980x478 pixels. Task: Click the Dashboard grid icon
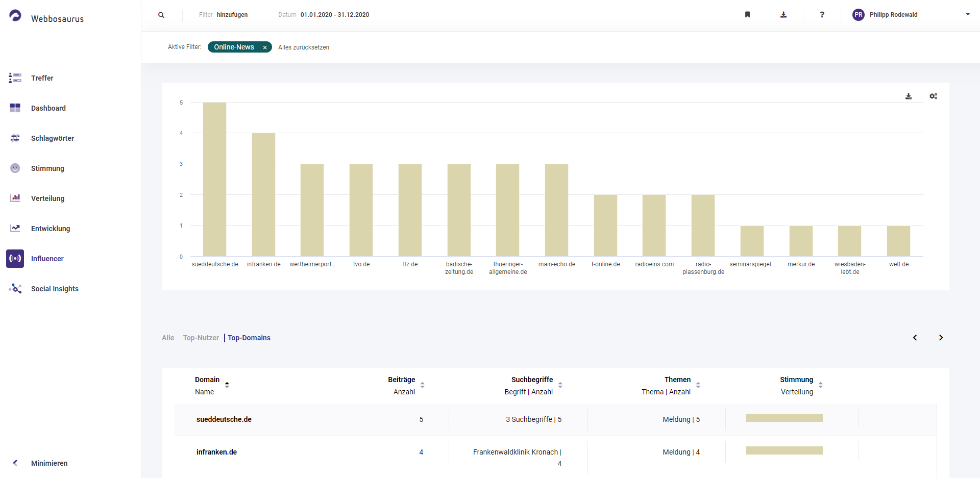(15, 108)
